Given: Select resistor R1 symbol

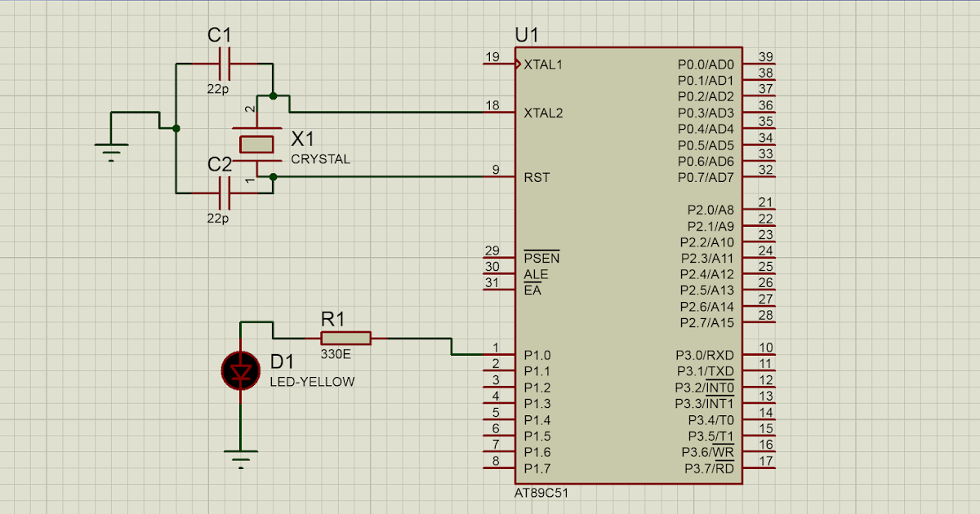Looking at the screenshot, I should [347, 337].
